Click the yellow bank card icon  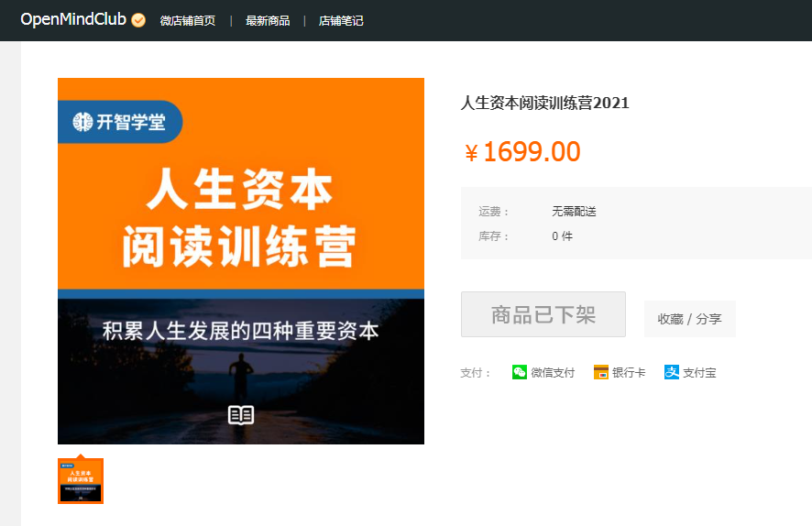601,372
